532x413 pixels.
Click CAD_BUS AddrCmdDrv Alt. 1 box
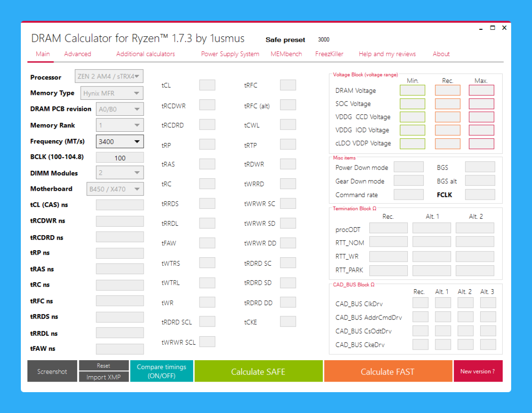pyautogui.click(x=443, y=317)
